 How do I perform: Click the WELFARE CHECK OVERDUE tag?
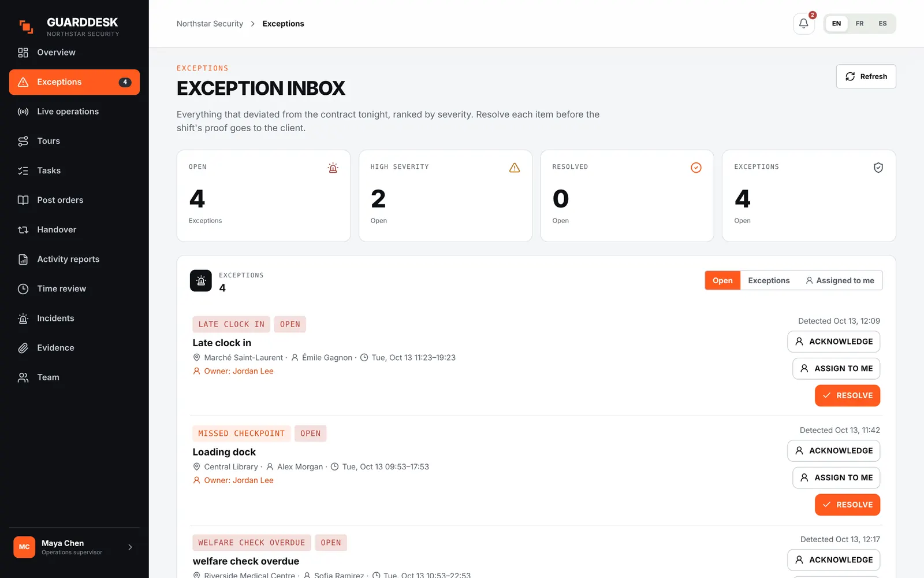pos(252,543)
